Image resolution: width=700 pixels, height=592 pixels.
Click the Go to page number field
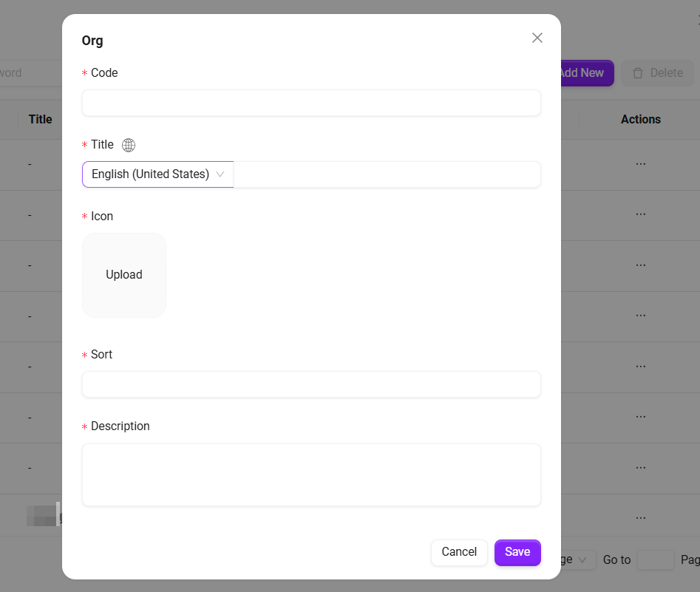point(655,560)
